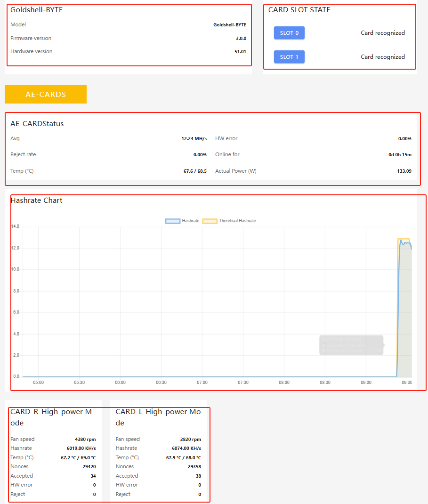Click the SLOT 0 'Card recognized' status

pos(383,33)
